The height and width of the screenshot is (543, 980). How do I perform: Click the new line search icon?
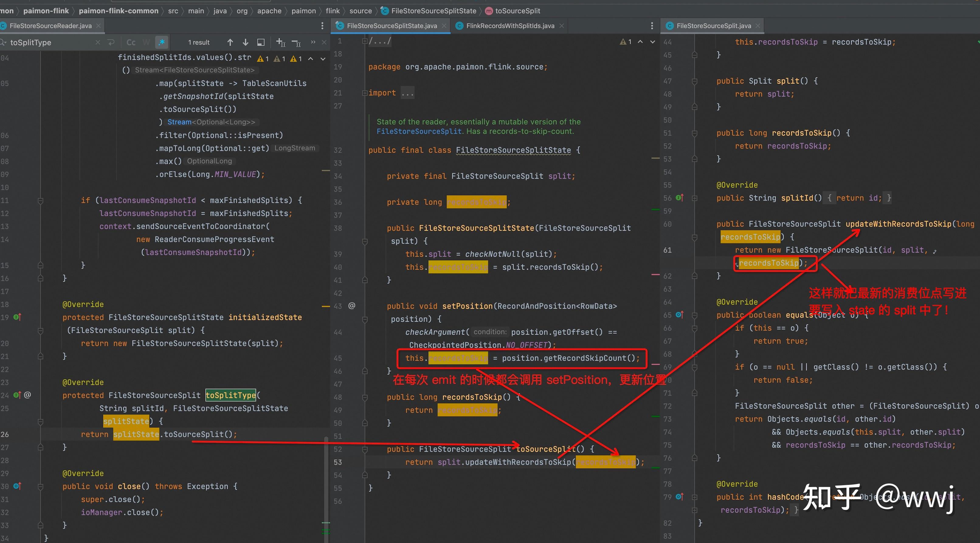[x=111, y=42]
